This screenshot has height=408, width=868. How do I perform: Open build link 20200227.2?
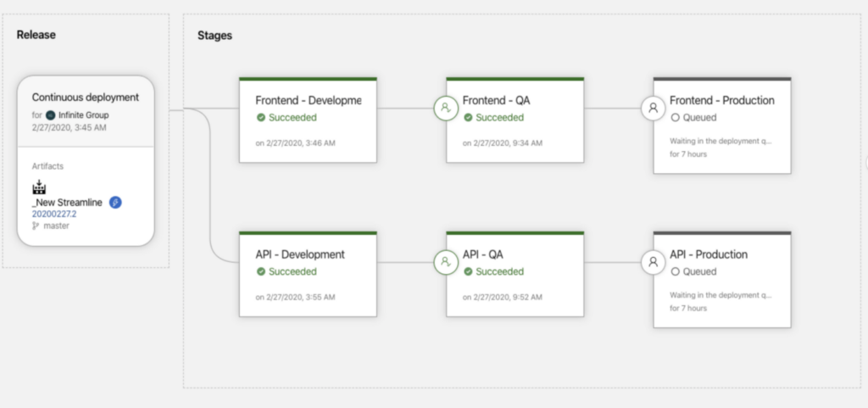(54, 215)
